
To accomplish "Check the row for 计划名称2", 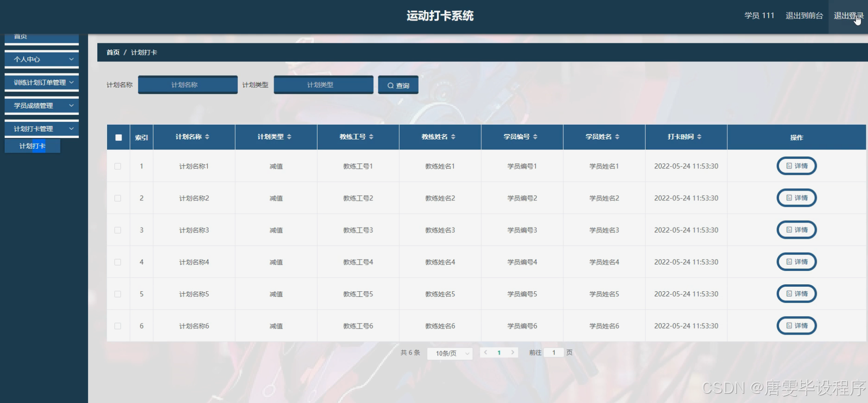I will pos(118,198).
